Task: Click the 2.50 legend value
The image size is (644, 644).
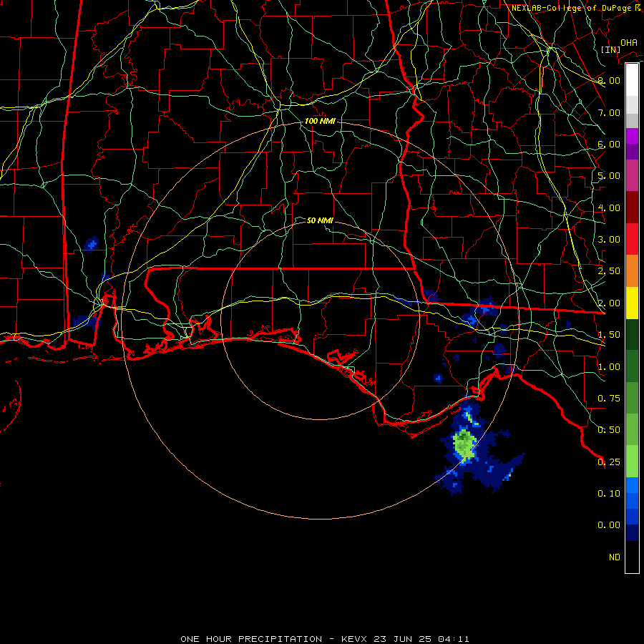Action: click(609, 271)
